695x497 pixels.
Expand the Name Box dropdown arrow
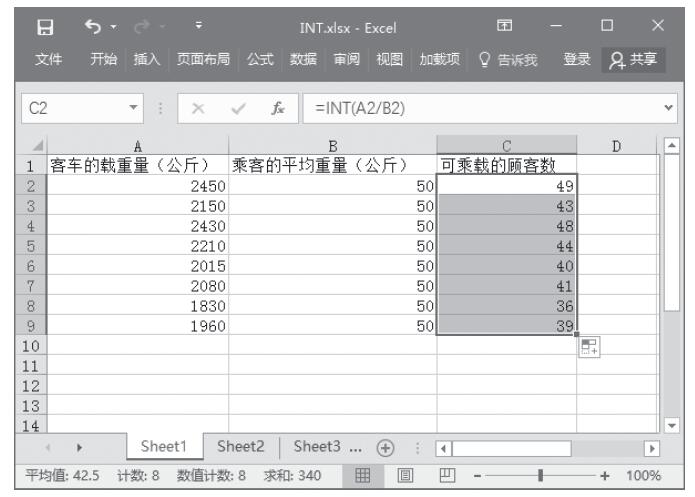132,106
